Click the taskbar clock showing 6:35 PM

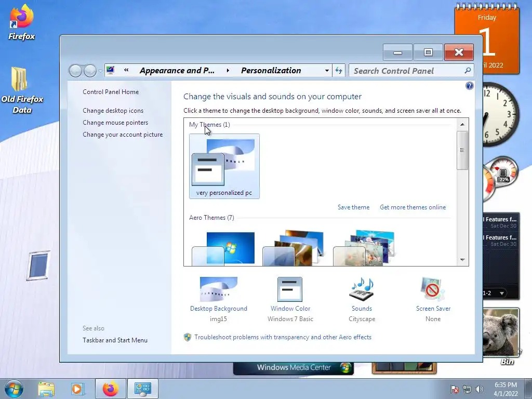pyautogui.click(x=506, y=389)
